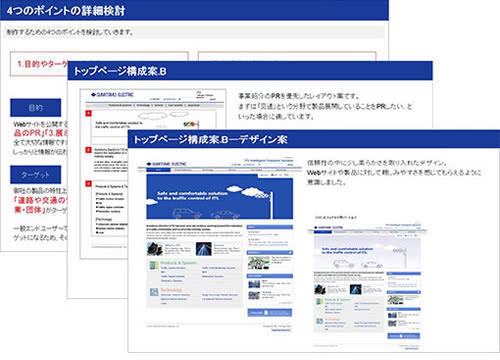Screen dimensions: 500x360
Task: Click the blue ターゲット label button
Action: click(x=35, y=175)
